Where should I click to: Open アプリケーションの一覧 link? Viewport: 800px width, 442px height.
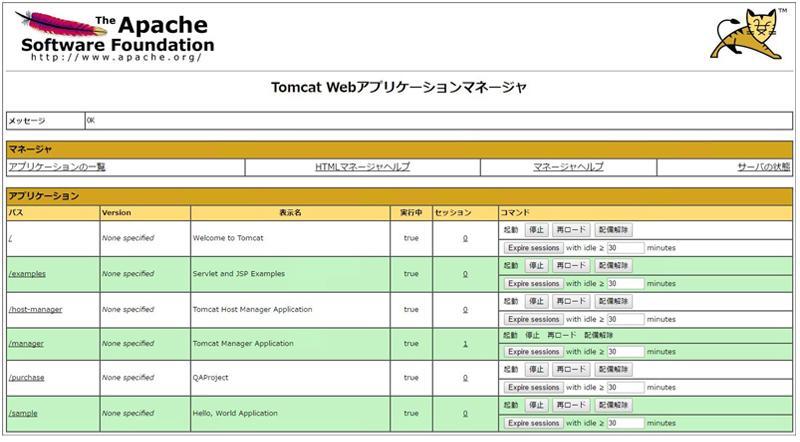coord(57,167)
